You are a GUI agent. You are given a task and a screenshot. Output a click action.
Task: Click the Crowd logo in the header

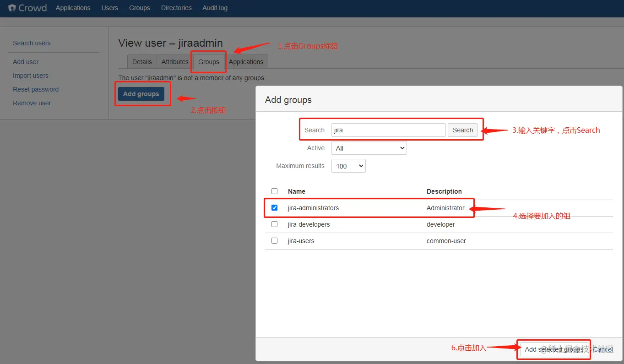coord(27,8)
